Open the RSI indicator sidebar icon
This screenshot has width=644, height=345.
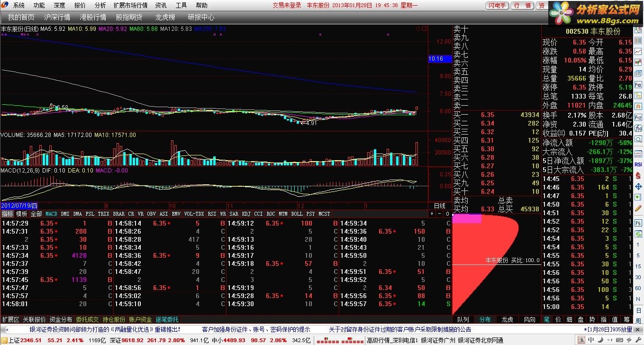(x=638, y=164)
